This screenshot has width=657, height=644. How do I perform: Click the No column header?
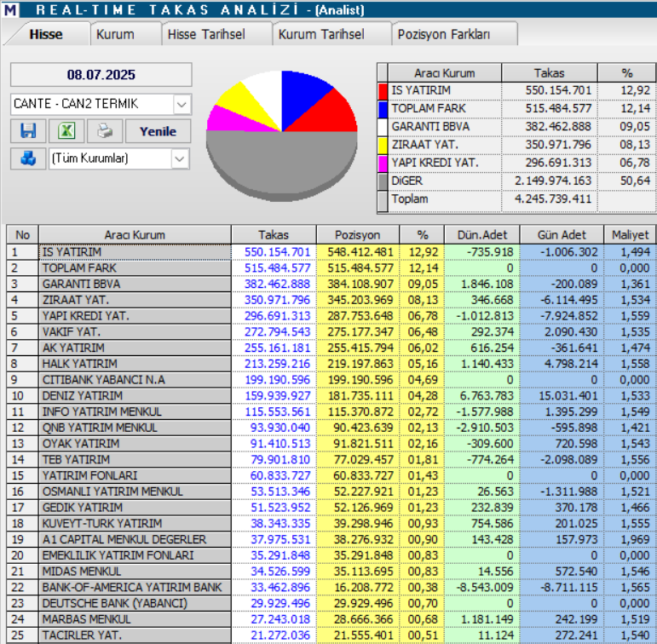[x=23, y=234]
